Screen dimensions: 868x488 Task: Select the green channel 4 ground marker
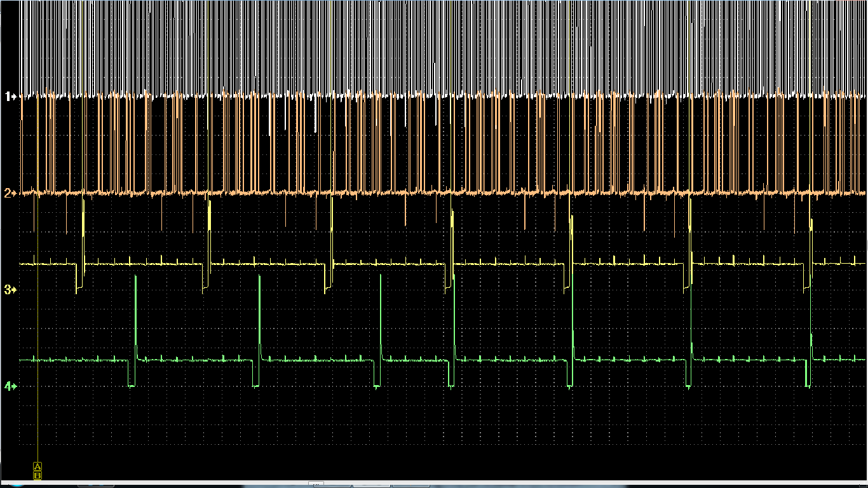coord(10,386)
